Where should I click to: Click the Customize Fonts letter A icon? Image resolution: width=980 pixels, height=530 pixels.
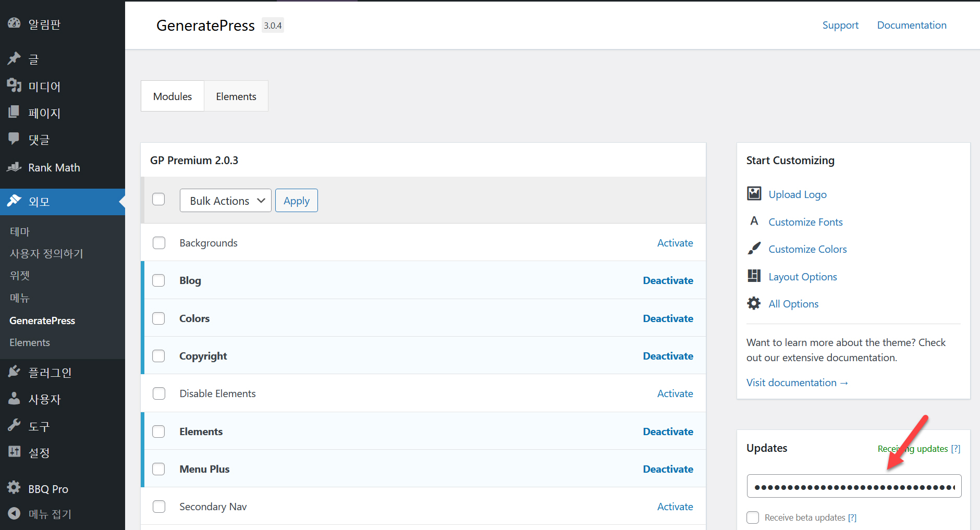click(x=754, y=221)
